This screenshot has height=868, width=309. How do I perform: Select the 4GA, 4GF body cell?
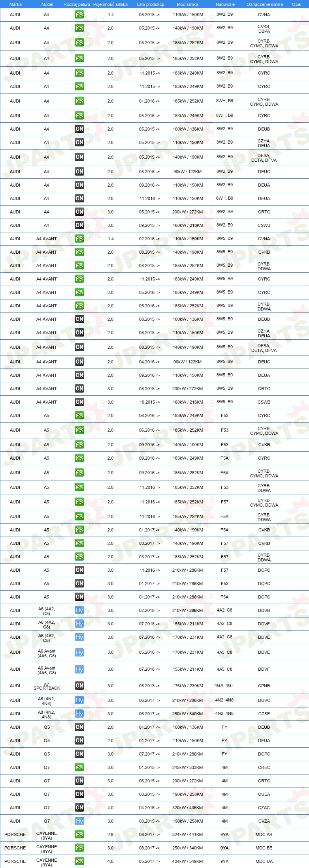tap(224, 685)
